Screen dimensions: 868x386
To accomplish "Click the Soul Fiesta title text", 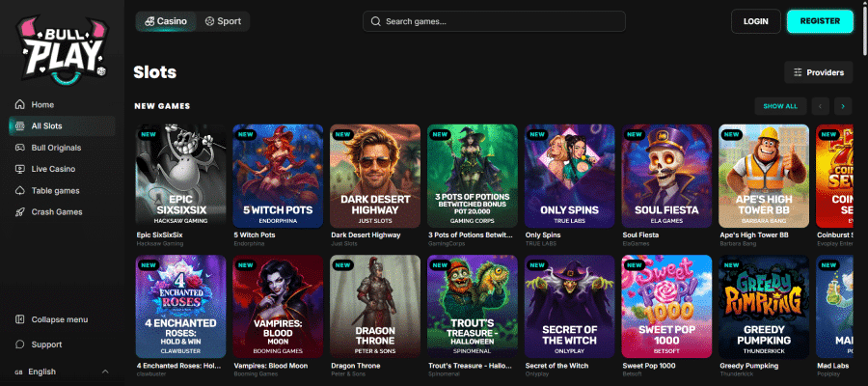I will 640,234.
